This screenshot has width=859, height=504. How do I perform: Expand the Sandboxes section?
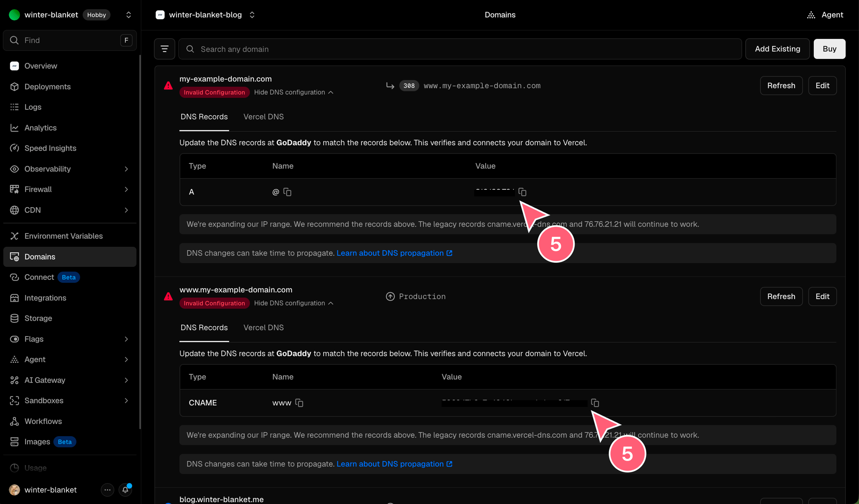point(126,401)
